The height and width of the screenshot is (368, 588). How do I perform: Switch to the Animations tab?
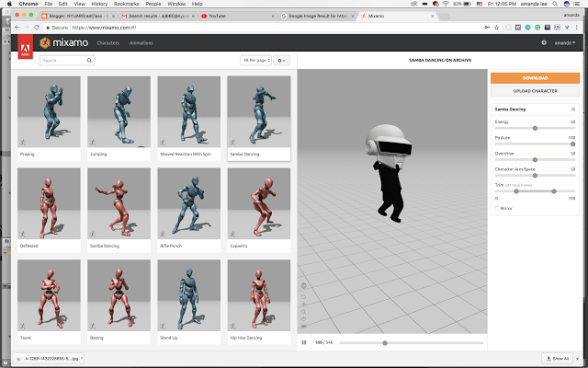(141, 43)
